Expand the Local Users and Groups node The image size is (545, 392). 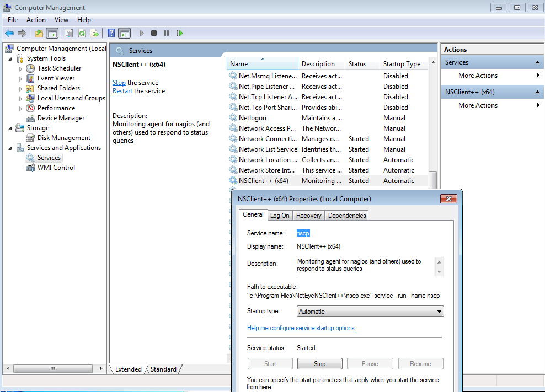[x=20, y=99]
